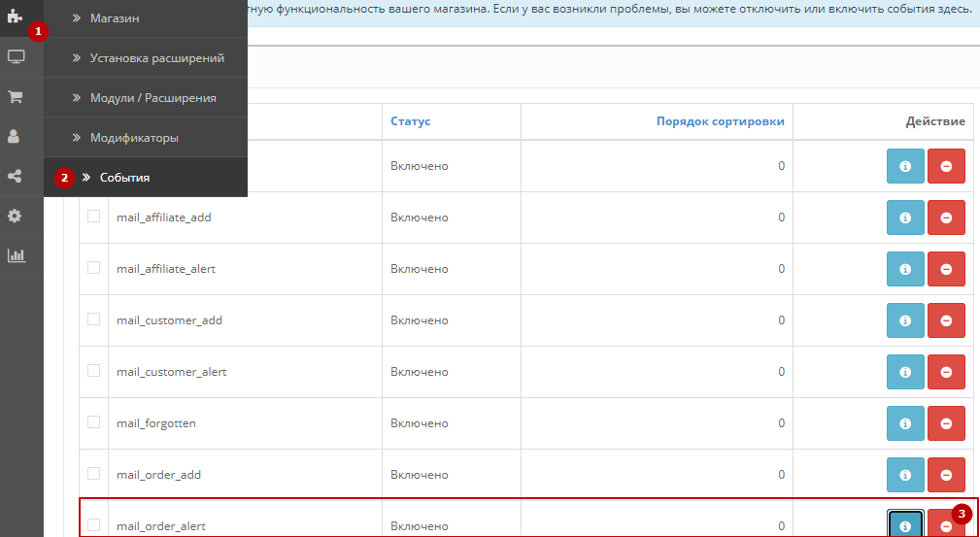Image resolution: width=980 pixels, height=537 pixels.
Task: Disable the mail_customer_alert event
Action: 946,372
